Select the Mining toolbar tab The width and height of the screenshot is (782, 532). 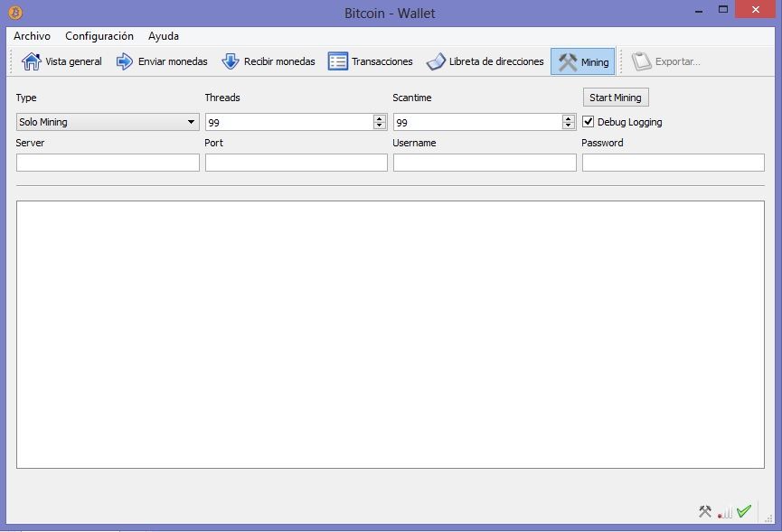582,61
